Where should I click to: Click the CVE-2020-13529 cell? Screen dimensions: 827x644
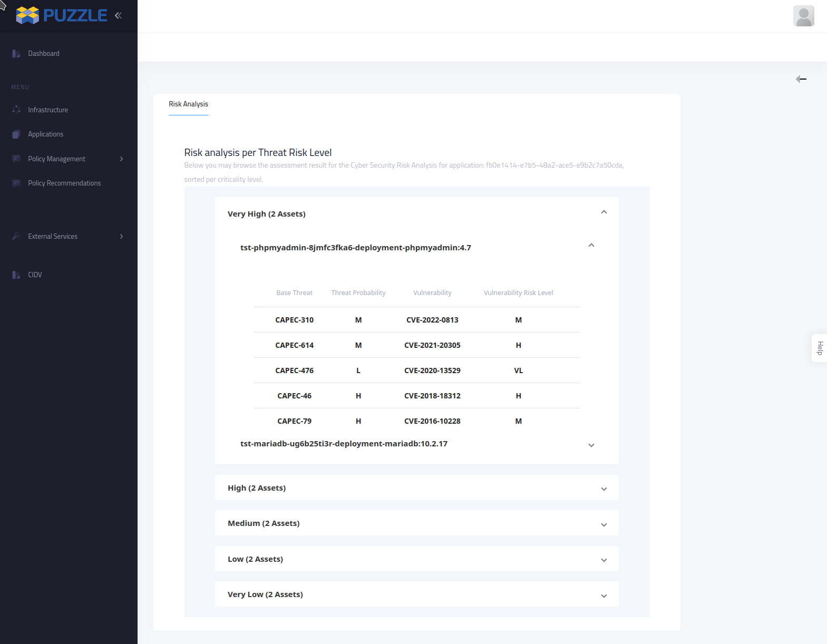coord(432,370)
